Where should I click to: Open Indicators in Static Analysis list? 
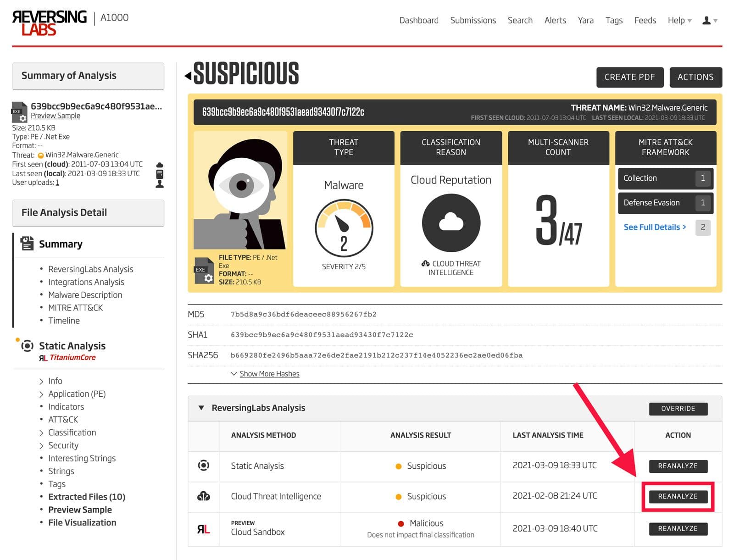(x=66, y=407)
